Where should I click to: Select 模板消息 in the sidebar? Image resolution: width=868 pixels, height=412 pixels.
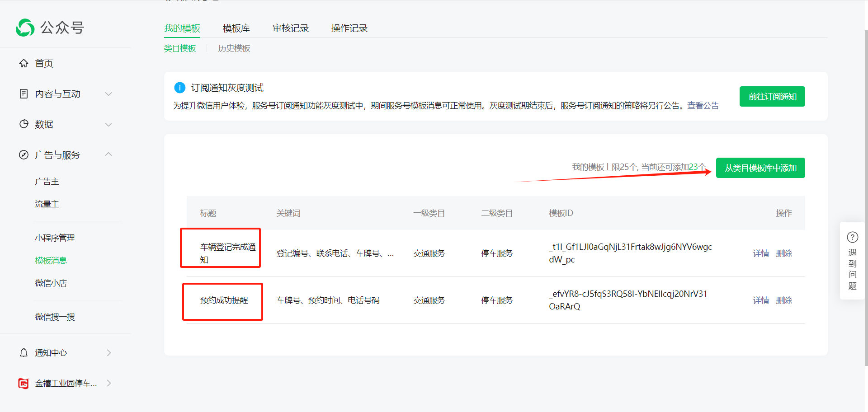(51, 261)
